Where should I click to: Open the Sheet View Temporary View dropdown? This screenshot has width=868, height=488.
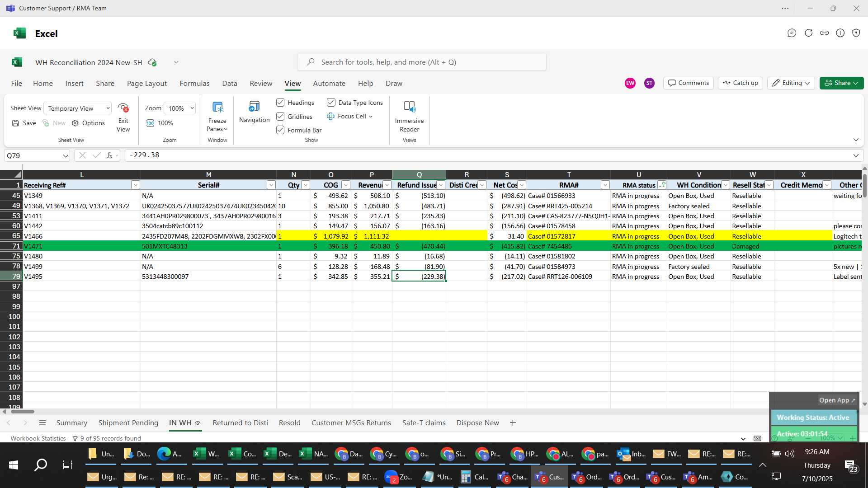[78, 108]
